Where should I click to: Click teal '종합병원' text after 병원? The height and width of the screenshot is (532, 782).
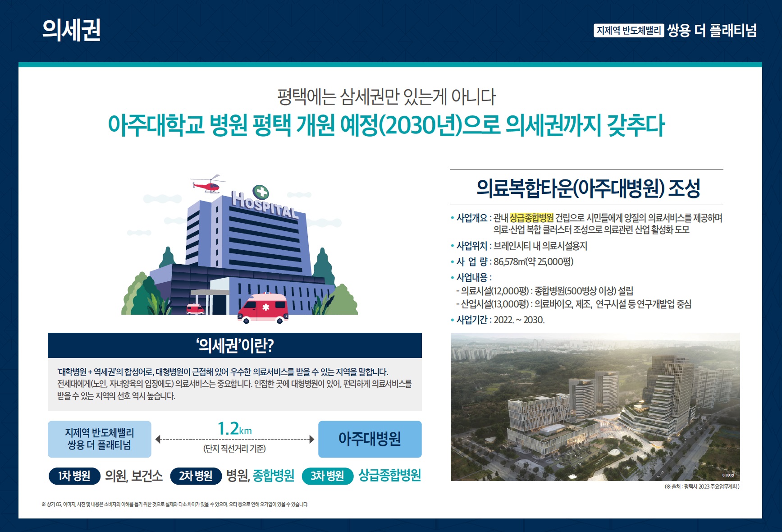point(274,476)
